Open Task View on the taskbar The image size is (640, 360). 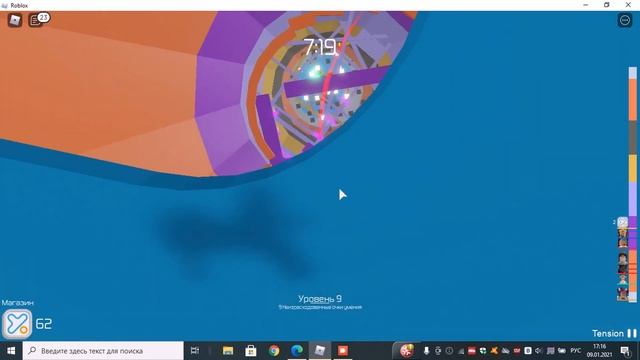(x=195, y=351)
